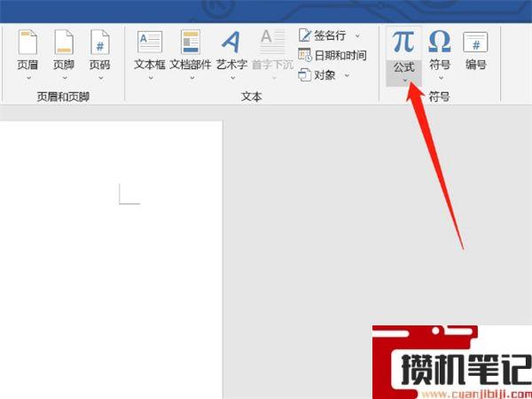
Task: Click the Quick Parts (文档部件) icon
Action: pos(191,42)
